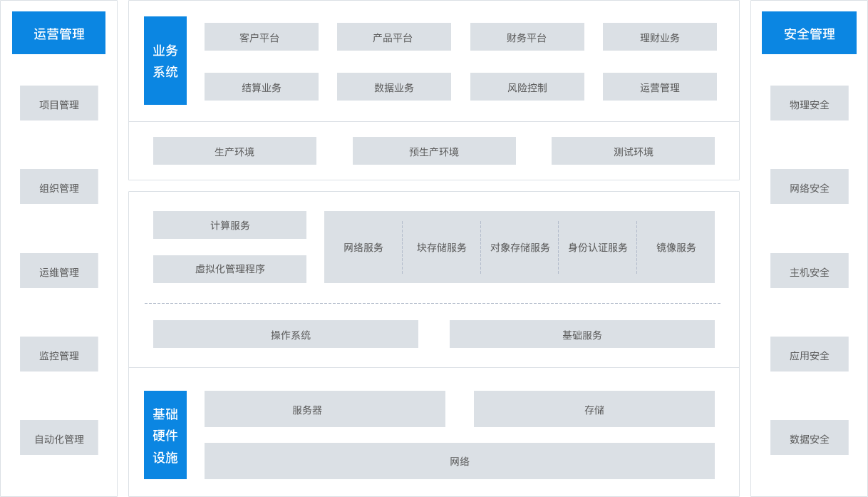Screen dimensions: 868x497
Task: Click the 安全管理 blue header
Action: [x=809, y=33]
